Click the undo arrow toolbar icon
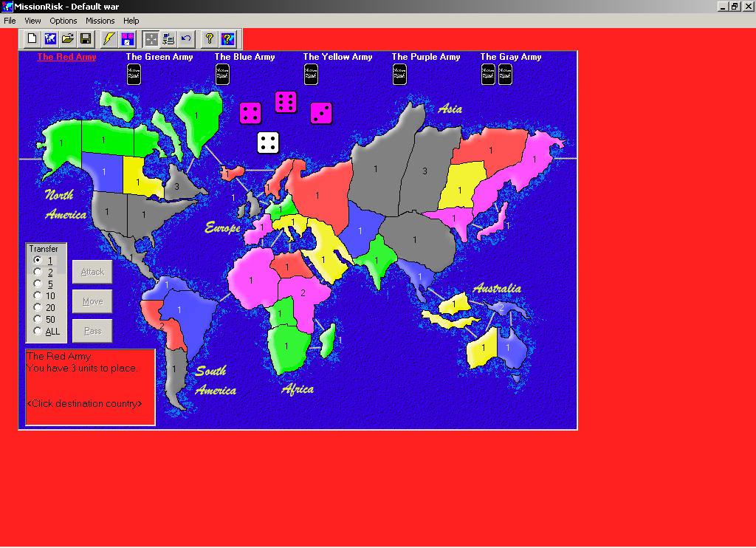Image resolution: width=756 pixels, height=548 pixels. 186,38
